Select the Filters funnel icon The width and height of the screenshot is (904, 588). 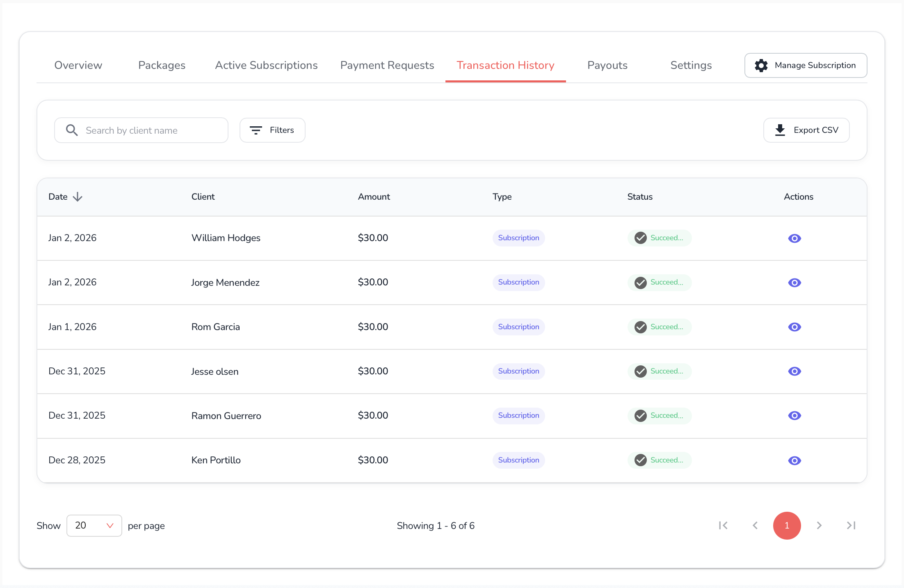[256, 130]
